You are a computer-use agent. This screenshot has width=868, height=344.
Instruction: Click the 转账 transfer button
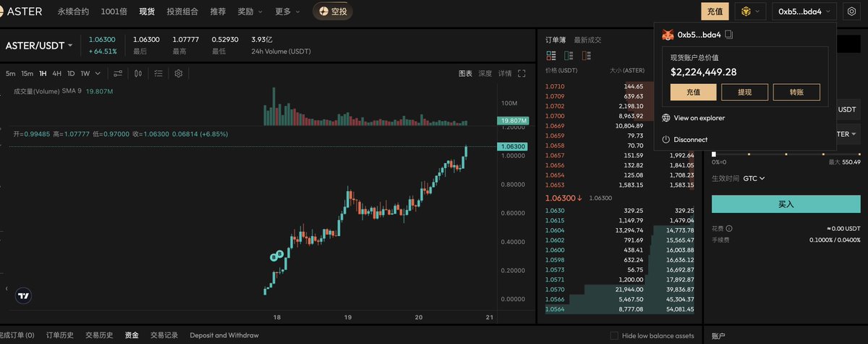pos(796,92)
